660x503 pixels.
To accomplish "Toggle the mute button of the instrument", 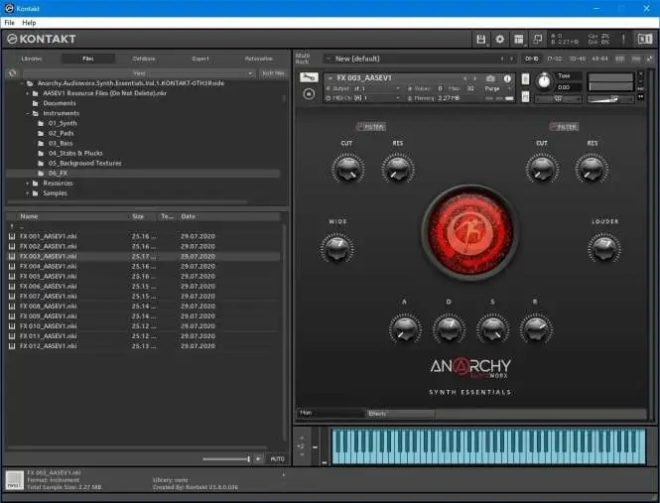I will (x=525, y=97).
